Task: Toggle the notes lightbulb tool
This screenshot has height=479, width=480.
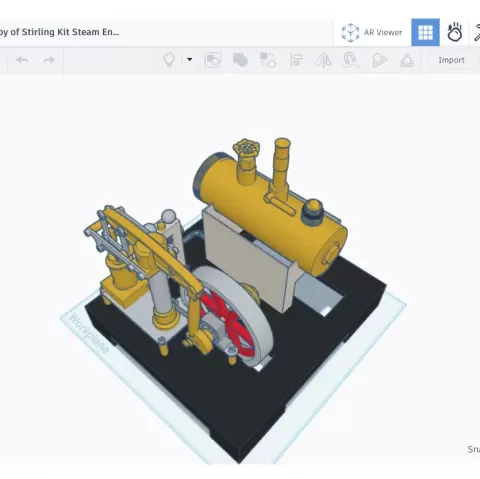Action: click(x=169, y=60)
